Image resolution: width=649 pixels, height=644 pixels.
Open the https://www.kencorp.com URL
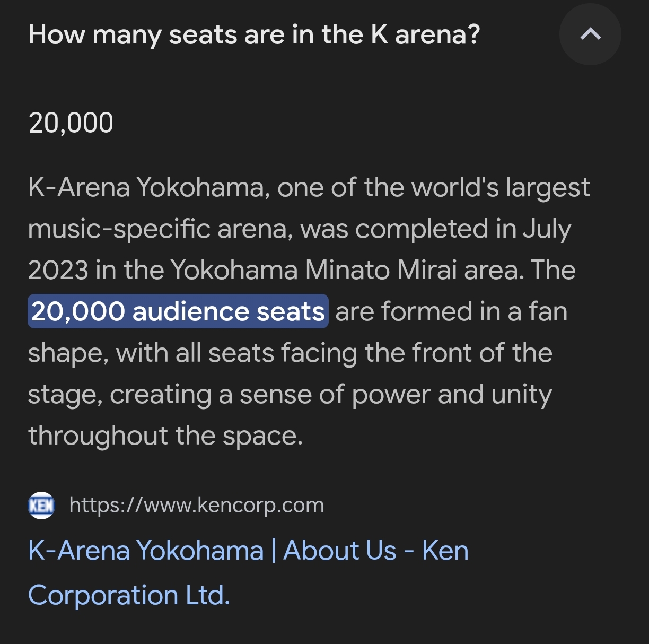[x=196, y=506]
